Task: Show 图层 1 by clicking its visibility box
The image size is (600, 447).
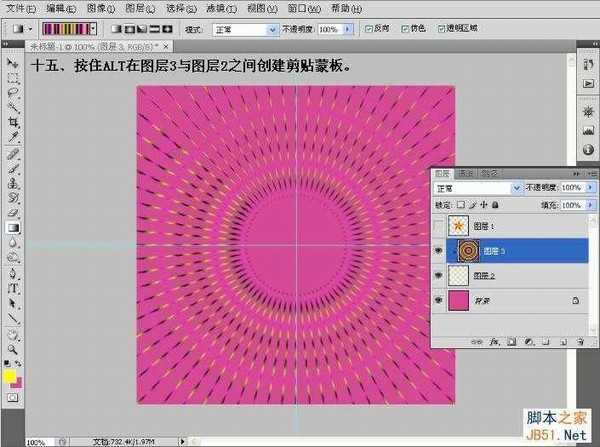Action: [x=440, y=226]
